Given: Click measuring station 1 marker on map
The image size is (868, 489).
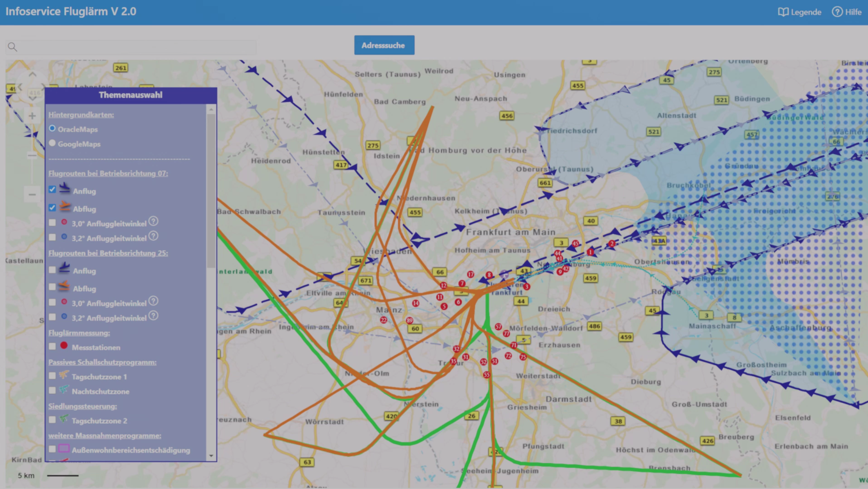Looking at the screenshot, I should [x=591, y=252].
